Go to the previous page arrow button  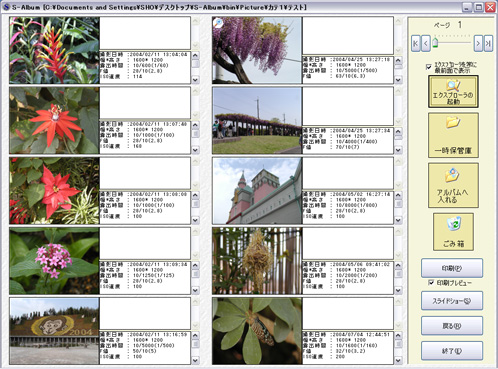click(426, 43)
